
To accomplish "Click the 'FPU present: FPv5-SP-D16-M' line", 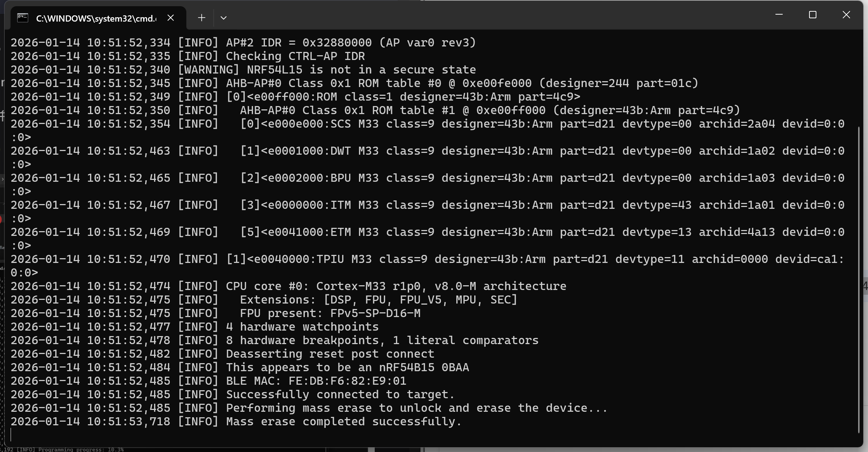I will tap(330, 313).
